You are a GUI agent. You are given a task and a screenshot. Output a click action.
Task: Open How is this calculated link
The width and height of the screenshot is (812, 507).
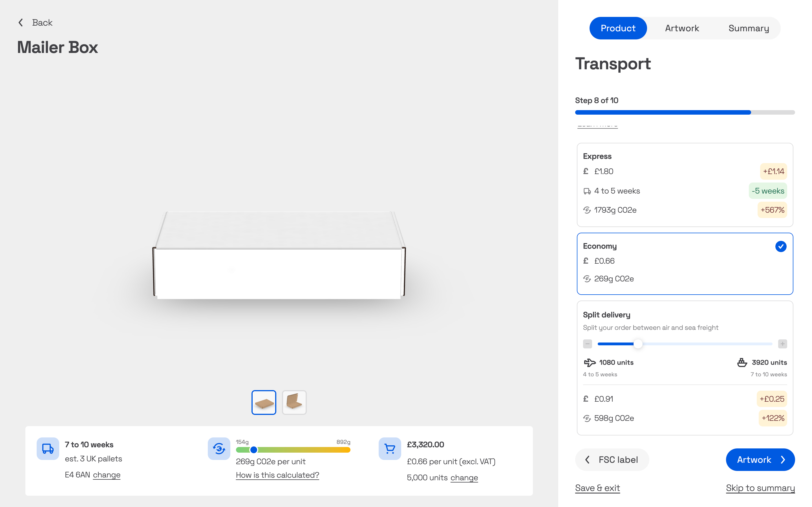277,475
